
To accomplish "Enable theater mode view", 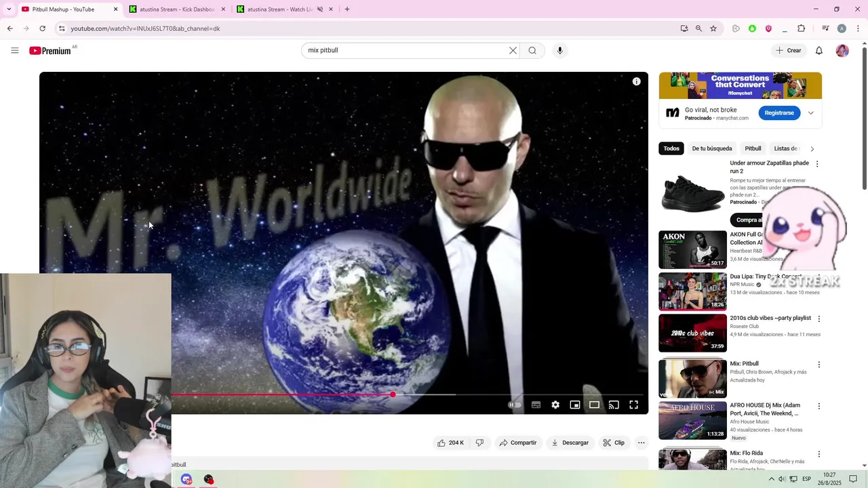I will [594, 405].
